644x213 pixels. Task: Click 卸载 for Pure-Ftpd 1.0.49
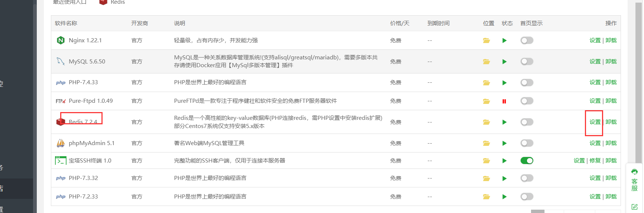coord(611,101)
